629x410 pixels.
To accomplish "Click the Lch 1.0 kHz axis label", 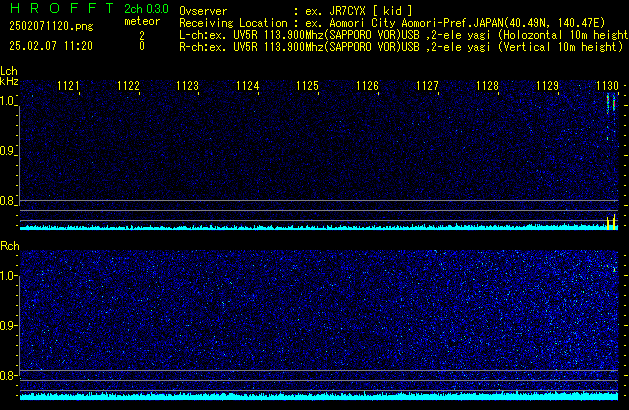I will pos(8,101).
